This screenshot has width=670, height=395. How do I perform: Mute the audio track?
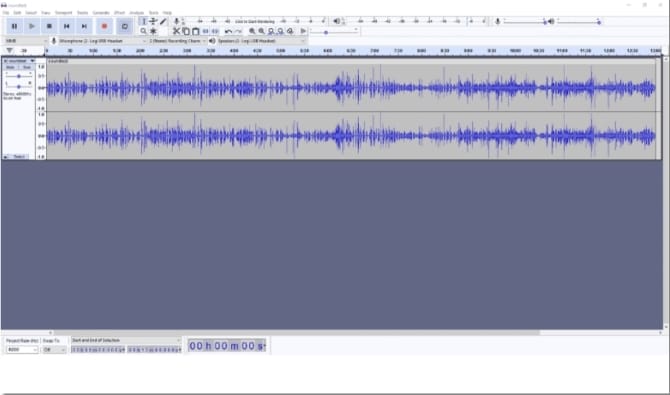click(11, 67)
